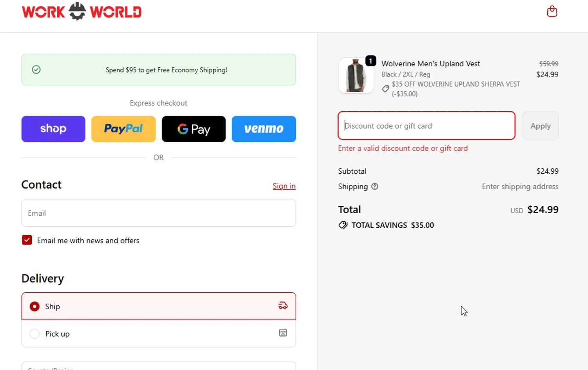588x370 pixels.
Task: Uncheck Email me with news and offers
Action: [27, 240]
